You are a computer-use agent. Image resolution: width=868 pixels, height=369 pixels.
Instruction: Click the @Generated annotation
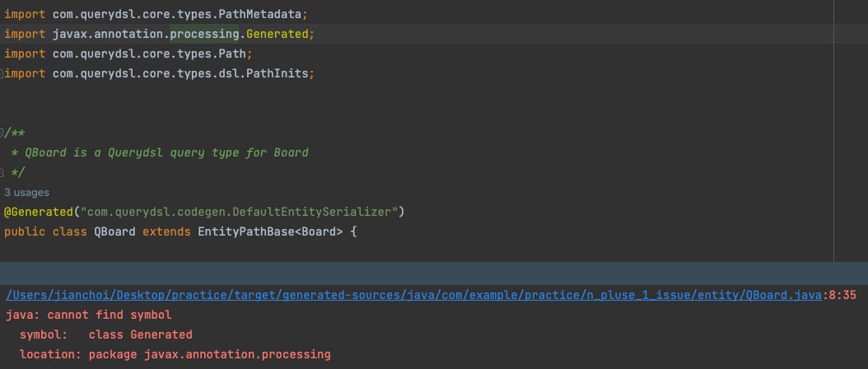tap(39, 212)
